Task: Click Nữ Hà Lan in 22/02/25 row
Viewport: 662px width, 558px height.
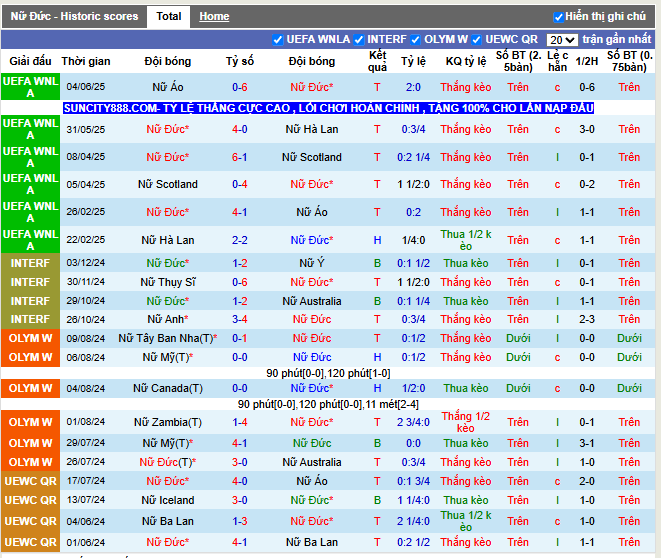Action: tap(168, 240)
